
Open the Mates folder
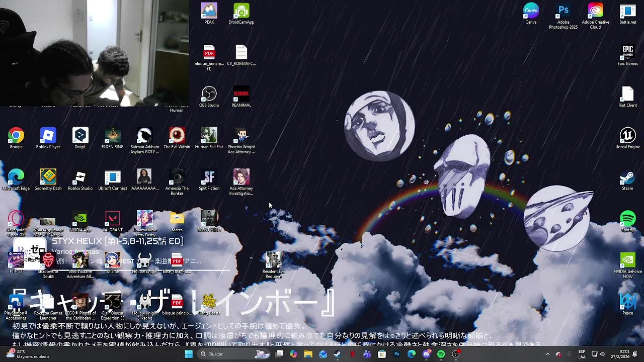pos(177,222)
